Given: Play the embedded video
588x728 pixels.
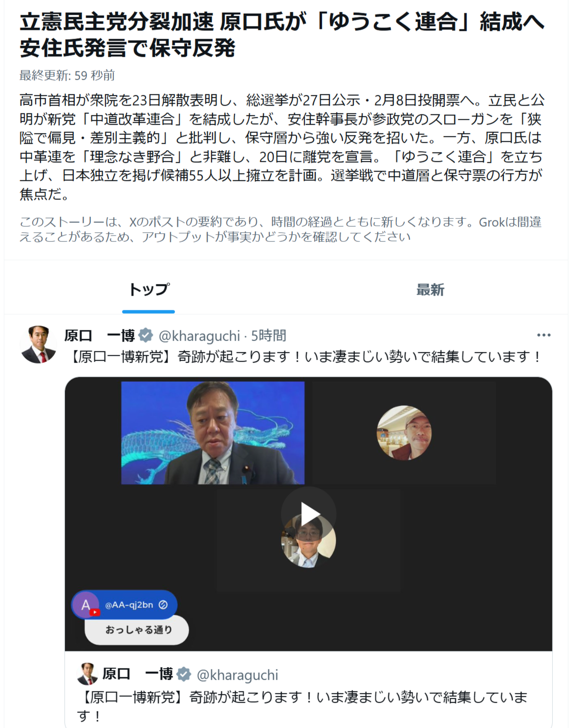Looking at the screenshot, I should [x=308, y=514].
